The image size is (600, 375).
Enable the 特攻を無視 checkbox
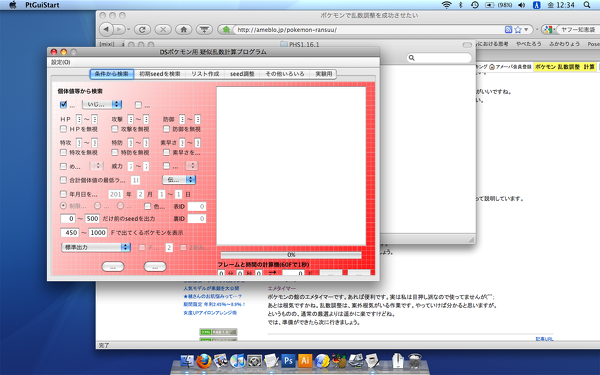[64, 152]
